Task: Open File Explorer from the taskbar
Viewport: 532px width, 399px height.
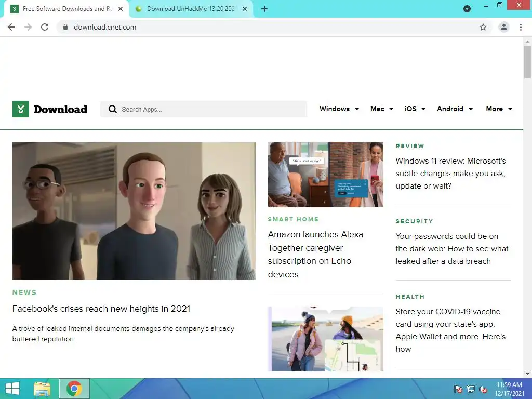Action: click(42, 389)
